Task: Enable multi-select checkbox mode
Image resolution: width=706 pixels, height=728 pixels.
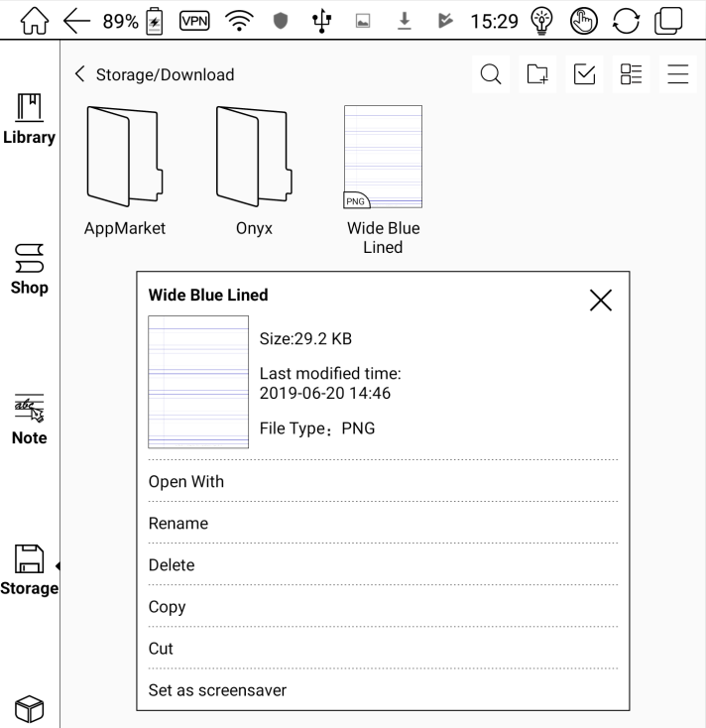Action: pyautogui.click(x=584, y=74)
